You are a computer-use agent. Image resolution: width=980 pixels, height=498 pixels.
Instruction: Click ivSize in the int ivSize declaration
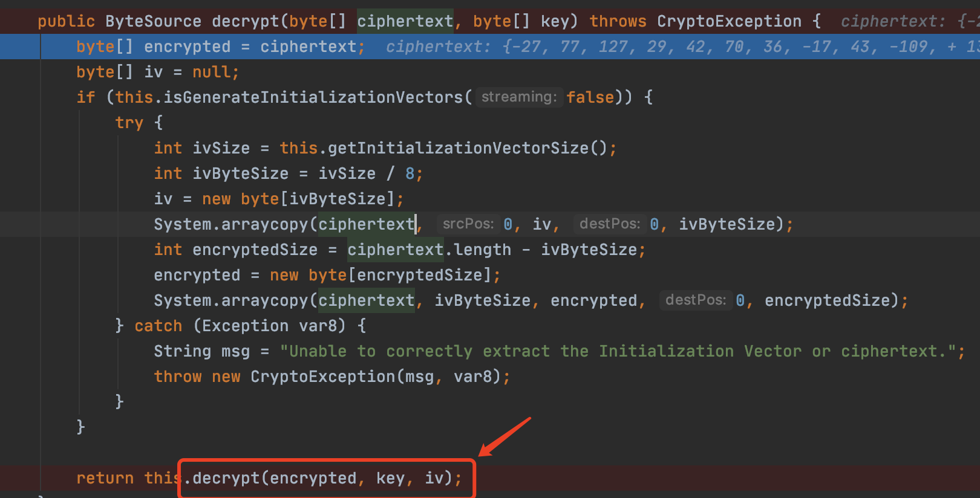[221, 148]
